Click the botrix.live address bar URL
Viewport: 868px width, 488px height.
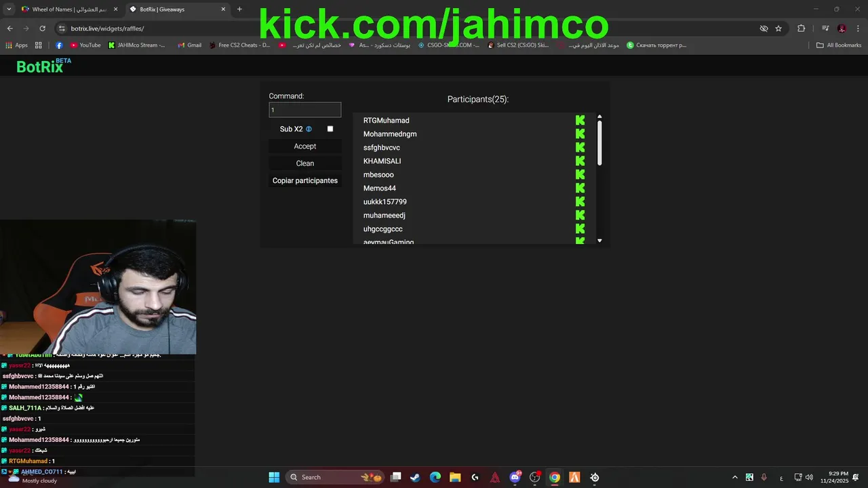(x=107, y=28)
